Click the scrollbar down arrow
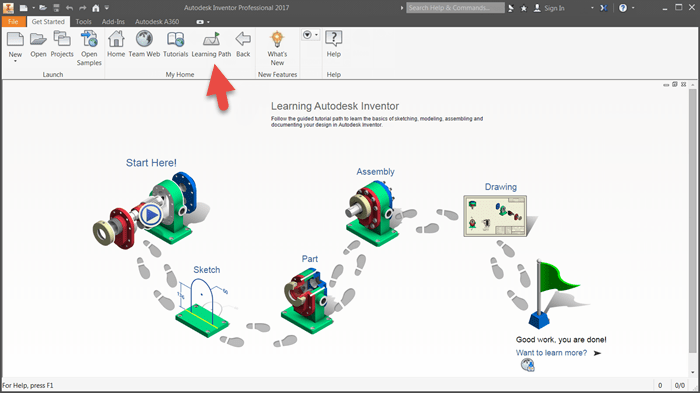The image size is (700, 393). 692,372
